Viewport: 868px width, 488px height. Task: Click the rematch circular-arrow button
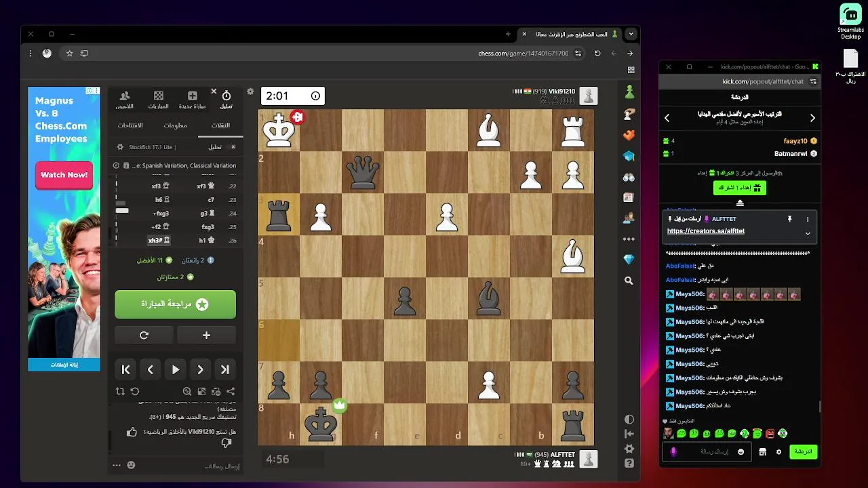tap(144, 335)
